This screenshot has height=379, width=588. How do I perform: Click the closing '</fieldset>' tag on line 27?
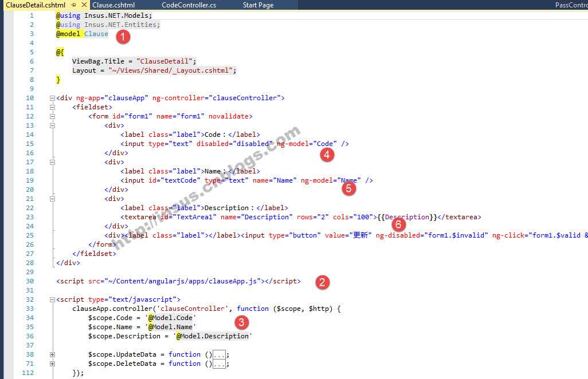(x=94, y=254)
